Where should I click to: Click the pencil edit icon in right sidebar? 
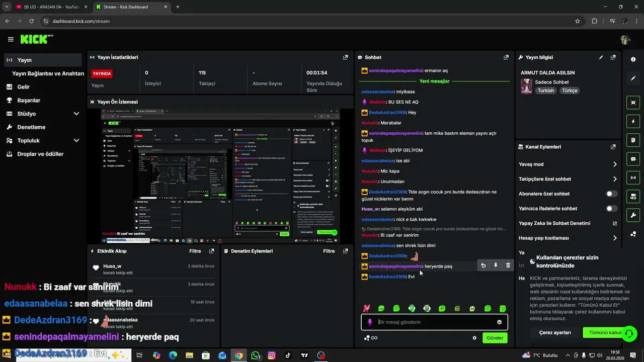tap(633, 78)
